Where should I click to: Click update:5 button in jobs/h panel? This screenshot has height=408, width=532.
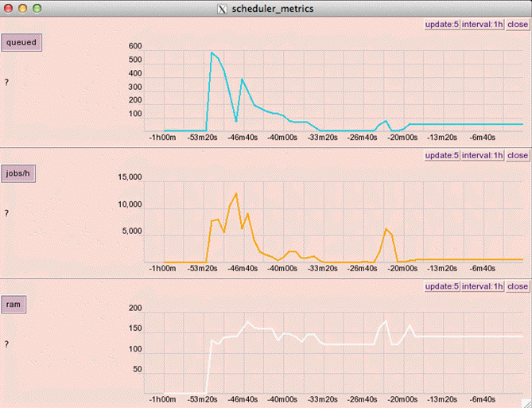coord(441,156)
